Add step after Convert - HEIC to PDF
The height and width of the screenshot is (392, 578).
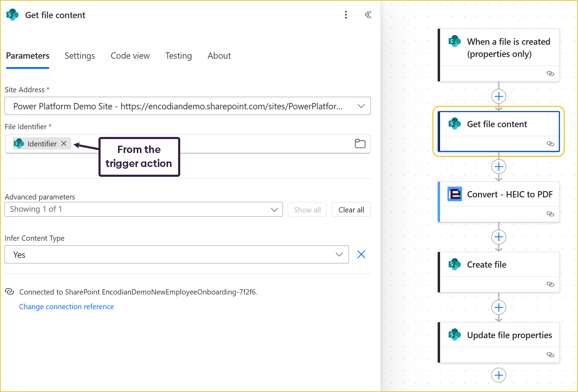coord(498,237)
